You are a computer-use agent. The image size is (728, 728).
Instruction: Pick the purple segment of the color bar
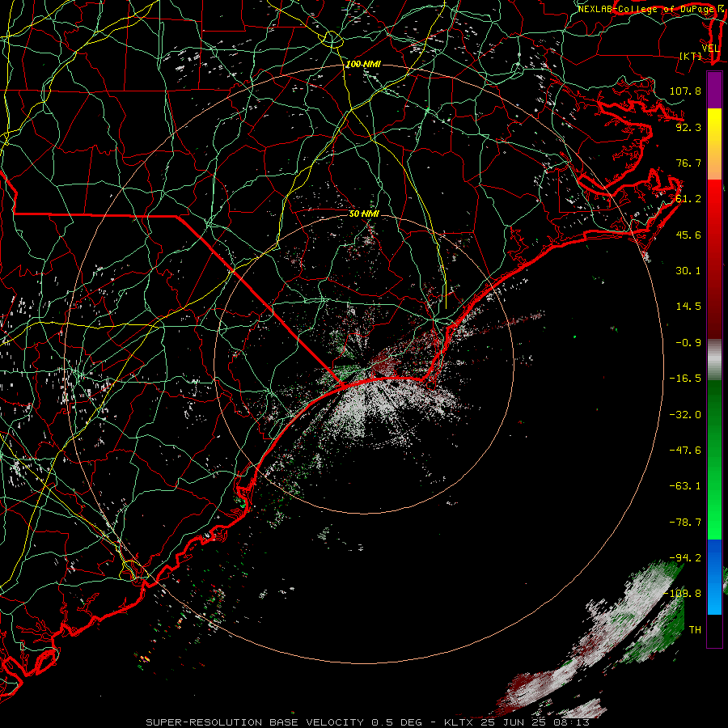point(714,90)
